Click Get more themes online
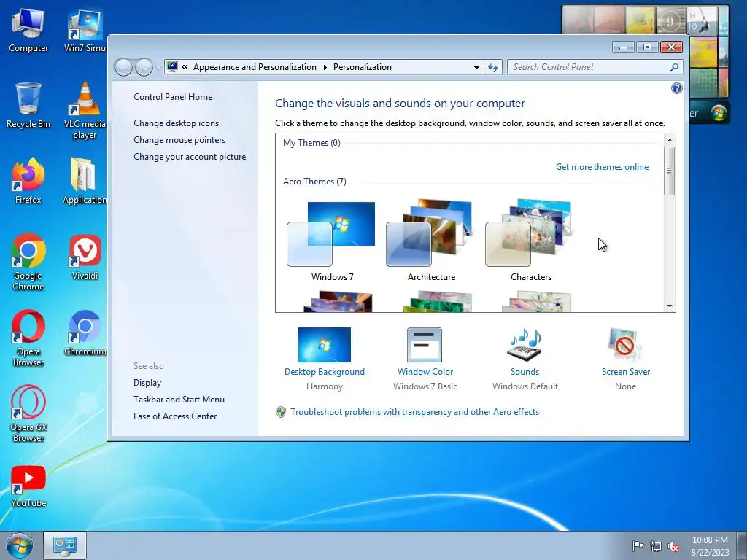The height and width of the screenshot is (560, 747). click(x=602, y=167)
